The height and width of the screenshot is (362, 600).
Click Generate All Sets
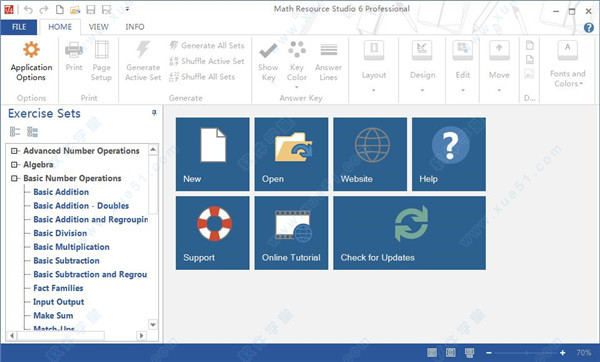(x=207, y=46)
